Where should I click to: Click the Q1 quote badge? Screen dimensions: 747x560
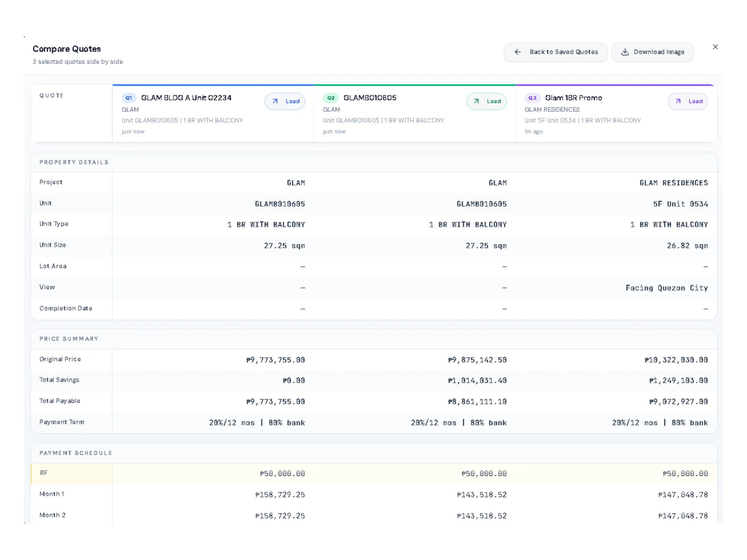[129, 98]
